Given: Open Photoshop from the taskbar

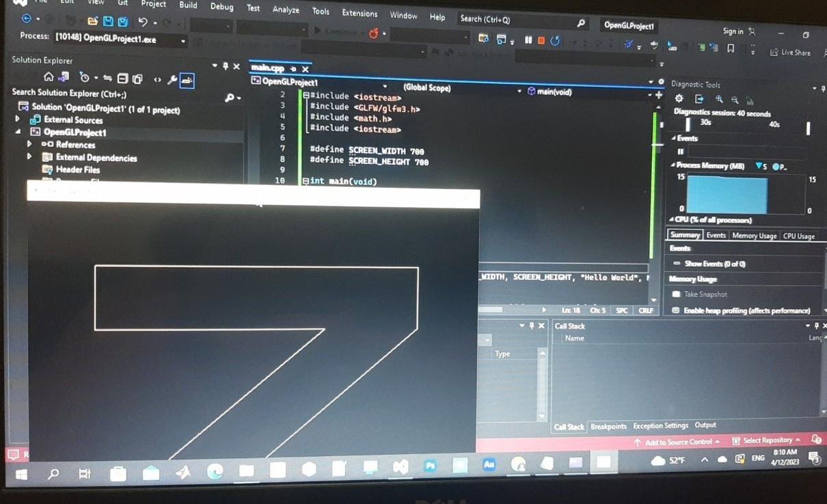Looking at the screenshot, I should (430, 466).
